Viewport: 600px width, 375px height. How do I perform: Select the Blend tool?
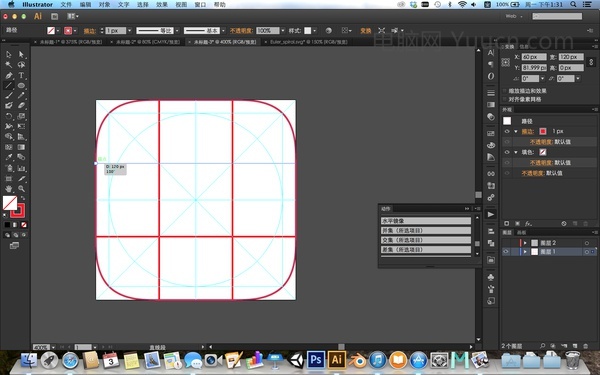point(21,157)
